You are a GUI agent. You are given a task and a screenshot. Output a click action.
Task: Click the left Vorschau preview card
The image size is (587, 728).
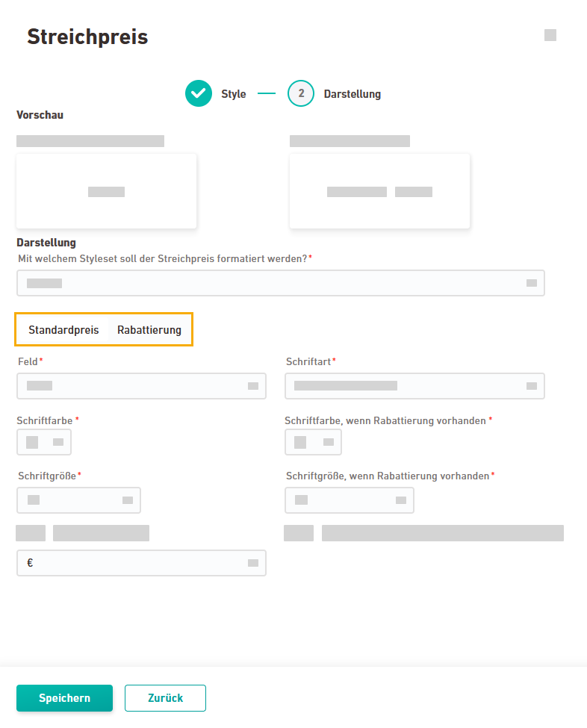pyautogui.click(x=106, y=191)
